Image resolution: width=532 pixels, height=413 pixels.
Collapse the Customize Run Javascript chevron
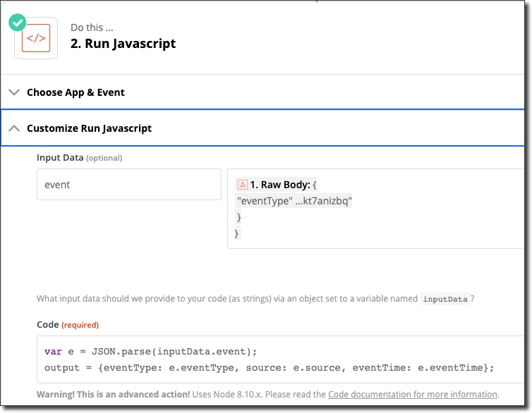click(14, 128)
